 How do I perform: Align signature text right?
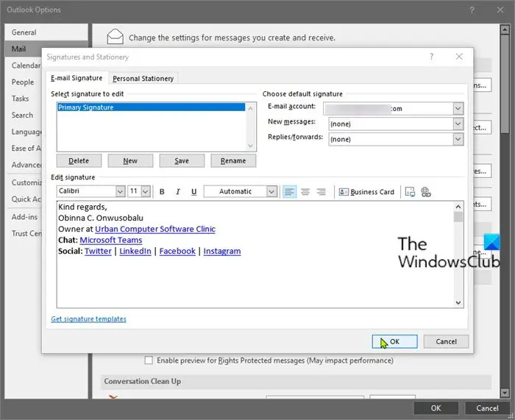click(322, 192)
